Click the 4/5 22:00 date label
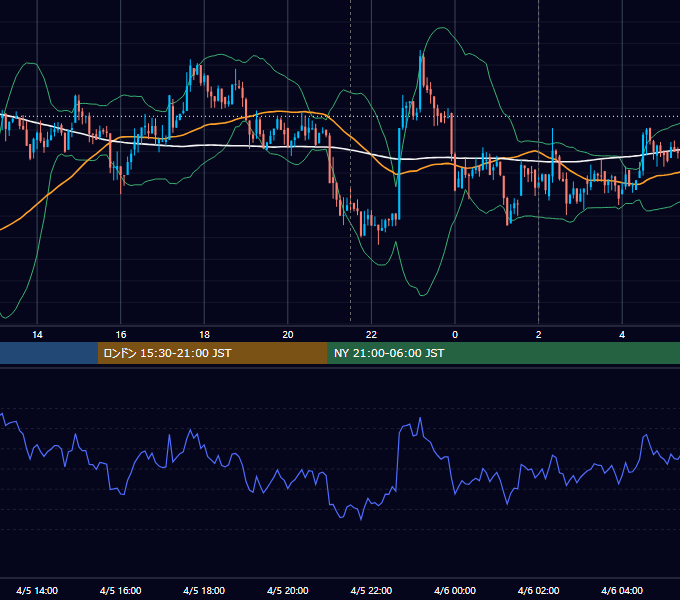680x600 pixels. coord(371,591)
